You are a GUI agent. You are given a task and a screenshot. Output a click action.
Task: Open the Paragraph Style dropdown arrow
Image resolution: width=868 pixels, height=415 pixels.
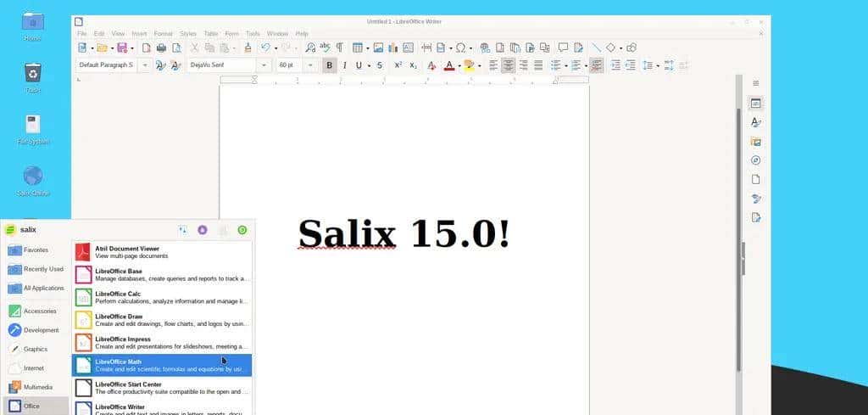pos(145,65)
